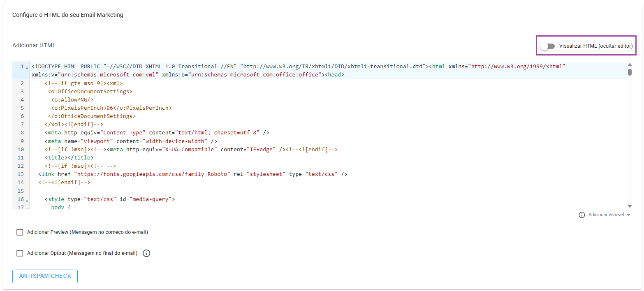Check the Adicionar Optout checkbox

[x=20, y=253]
